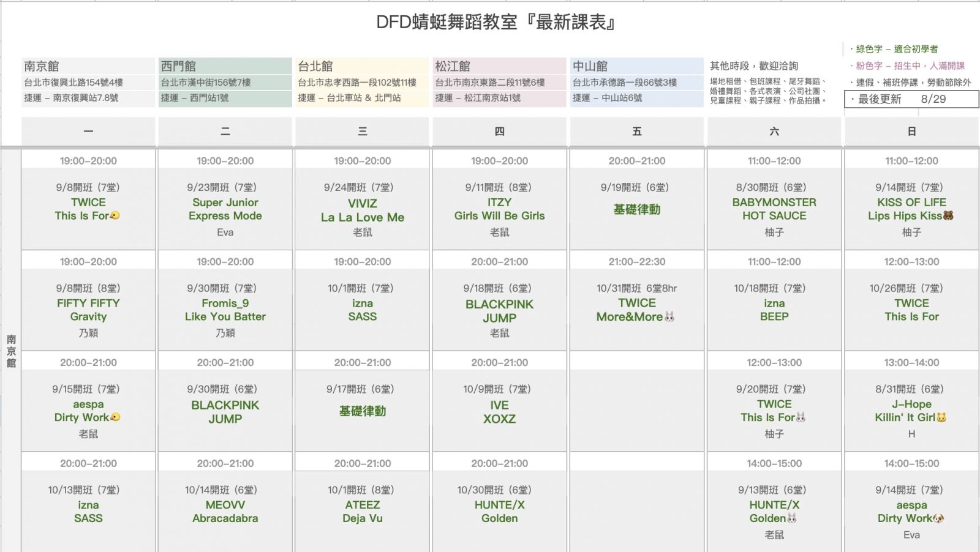Click the 日 (Sunday) column header
The width and height of the screenshot is (980, 552).
click(911, 132)
